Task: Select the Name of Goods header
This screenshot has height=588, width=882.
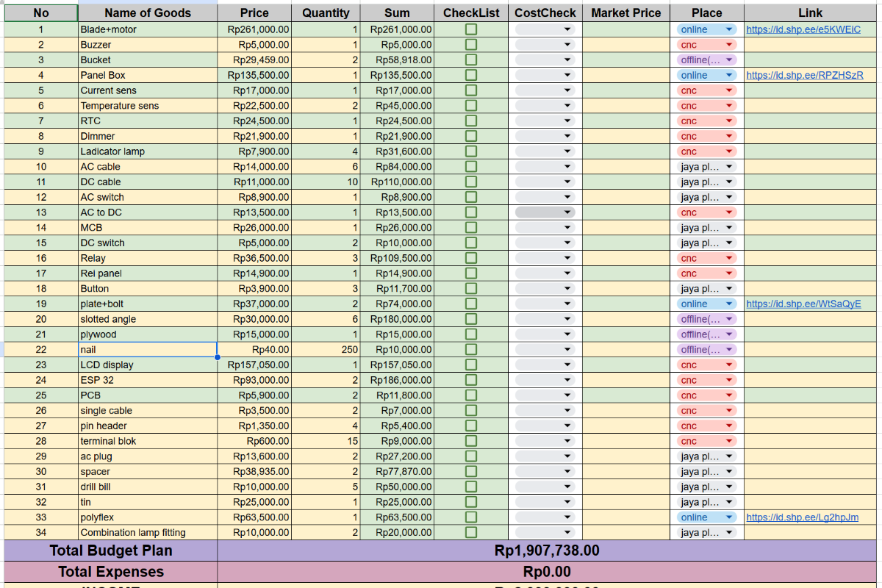Action: [x=148, y=12]
